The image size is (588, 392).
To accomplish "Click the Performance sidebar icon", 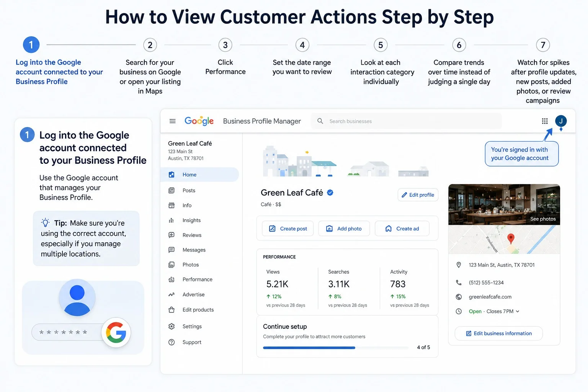I will (171, 279).
